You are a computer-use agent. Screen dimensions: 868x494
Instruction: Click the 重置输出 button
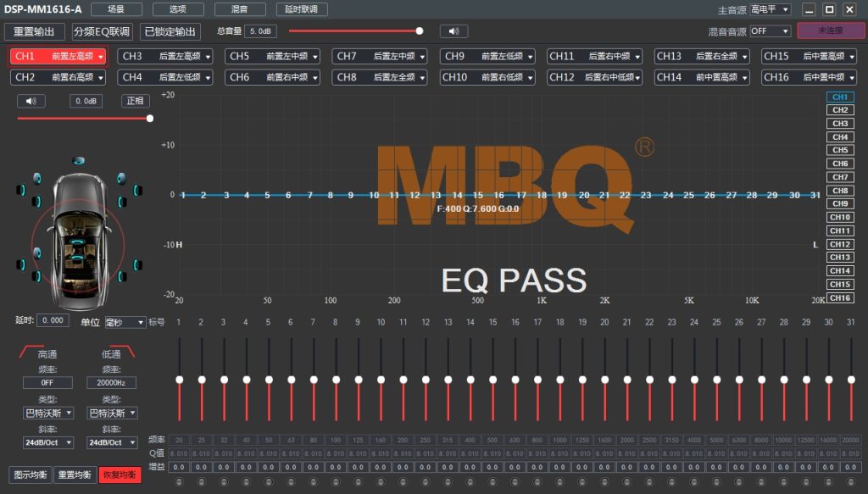coord(34,31)
